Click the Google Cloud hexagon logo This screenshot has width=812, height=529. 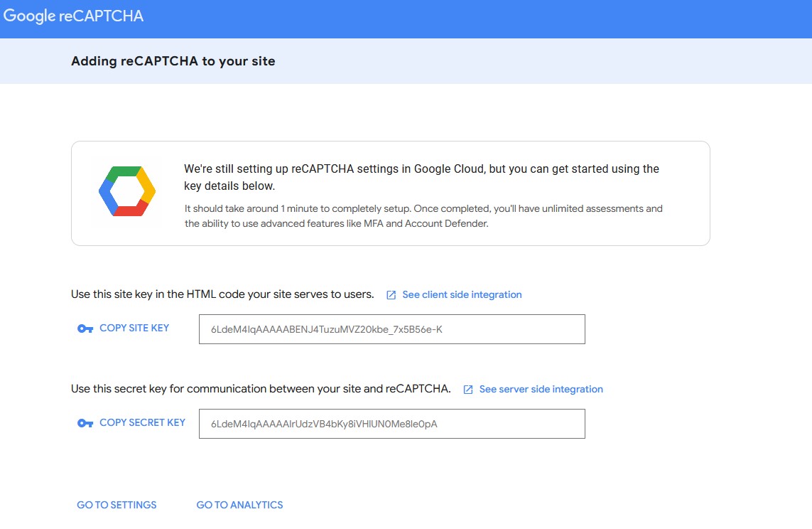pos(127,191)
